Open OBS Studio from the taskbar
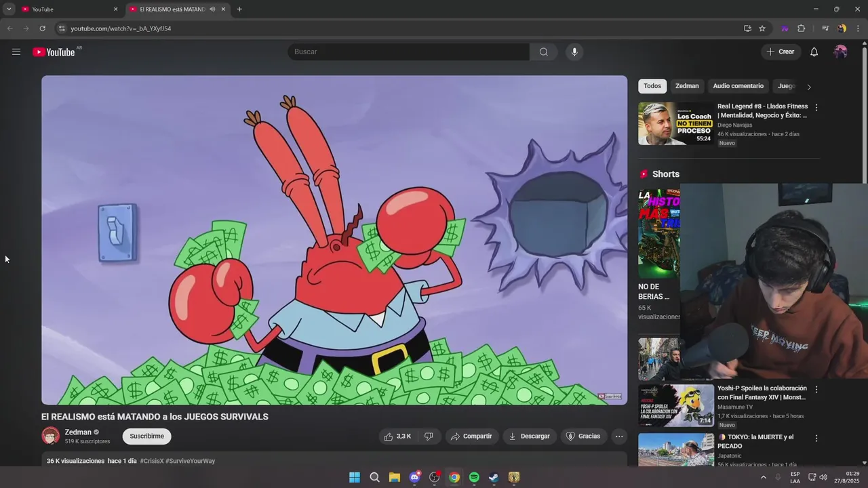Image resolution: width=868 pixels, height=488 pixels. pos(435,477)
